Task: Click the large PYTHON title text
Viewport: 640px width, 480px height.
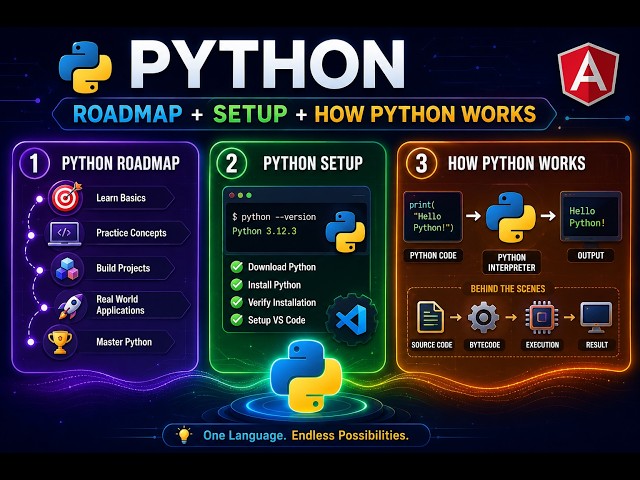Action: (x=268, y=64)
